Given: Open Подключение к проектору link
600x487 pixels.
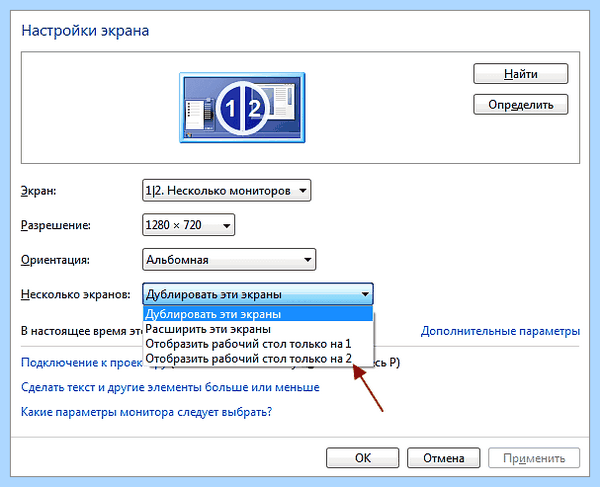Looking at the screenshot, I should [82, 362].
